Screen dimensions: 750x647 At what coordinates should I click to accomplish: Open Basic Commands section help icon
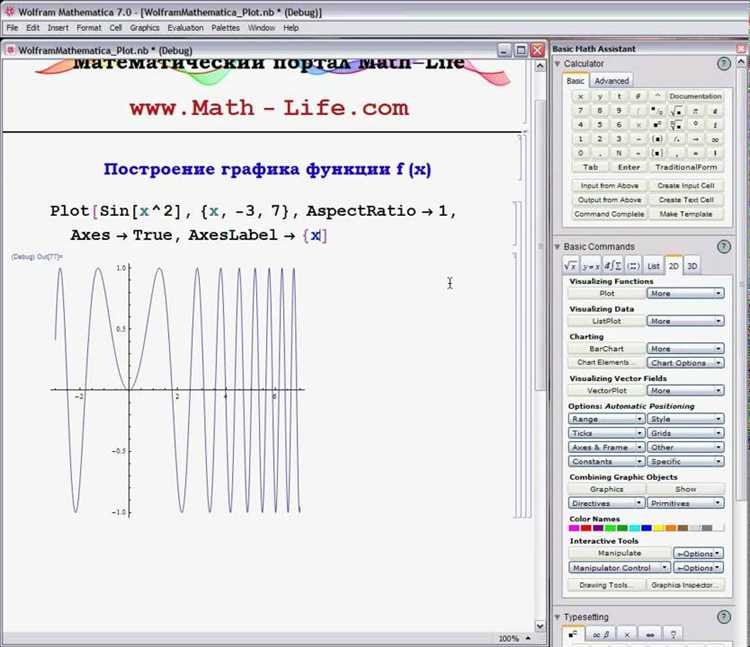(724, 247)
